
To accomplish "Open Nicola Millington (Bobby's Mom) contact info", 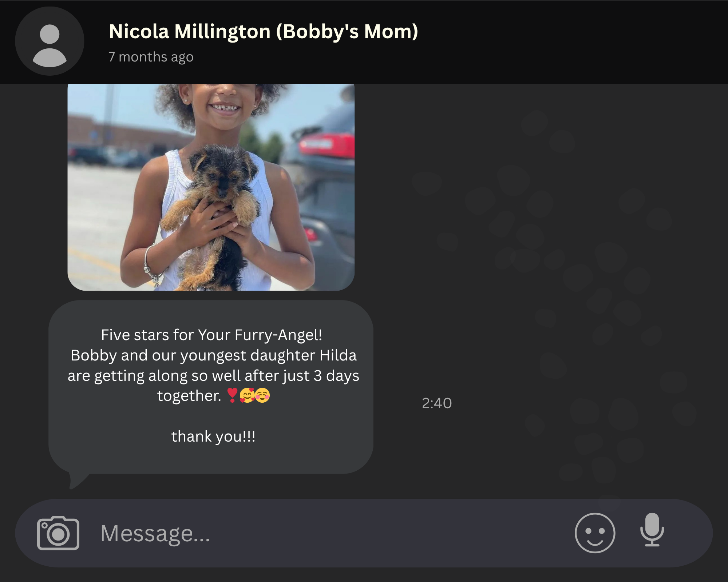I will tap(264, 31).
